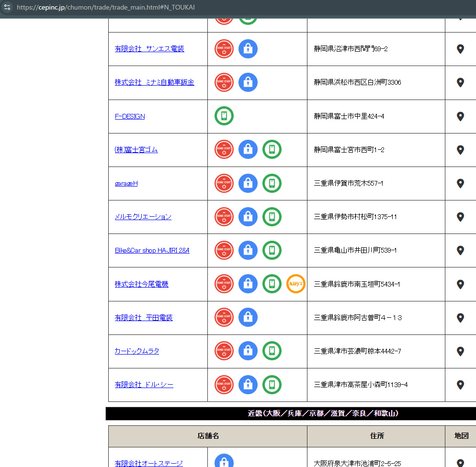Image resolution: width=476 pixels, height=467 pixels.
Task: Open the 有限会社 平田電装 shop link
Action: [x=144, y=318]
